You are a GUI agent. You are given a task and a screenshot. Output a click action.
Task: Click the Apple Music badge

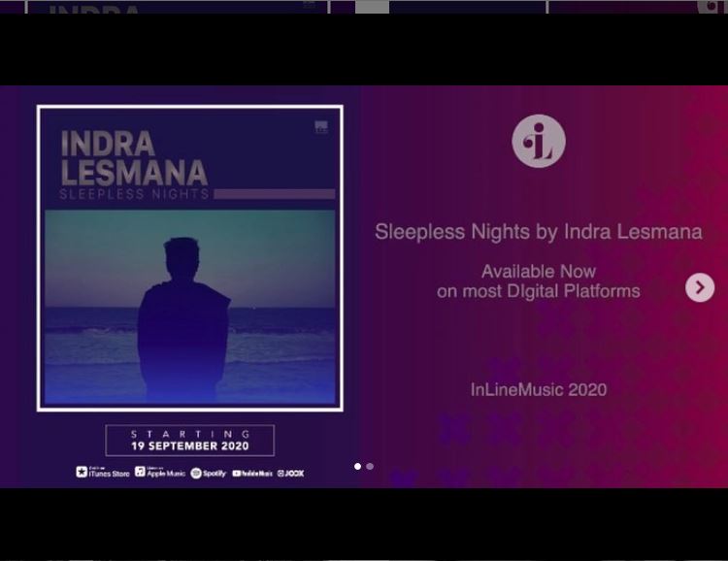(x=160, y=473)
